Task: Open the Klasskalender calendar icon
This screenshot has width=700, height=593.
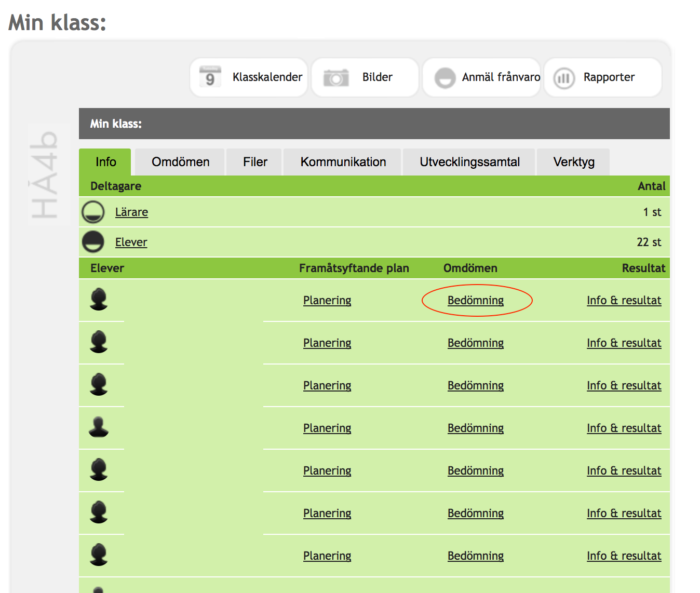Action: pos(210,77)
